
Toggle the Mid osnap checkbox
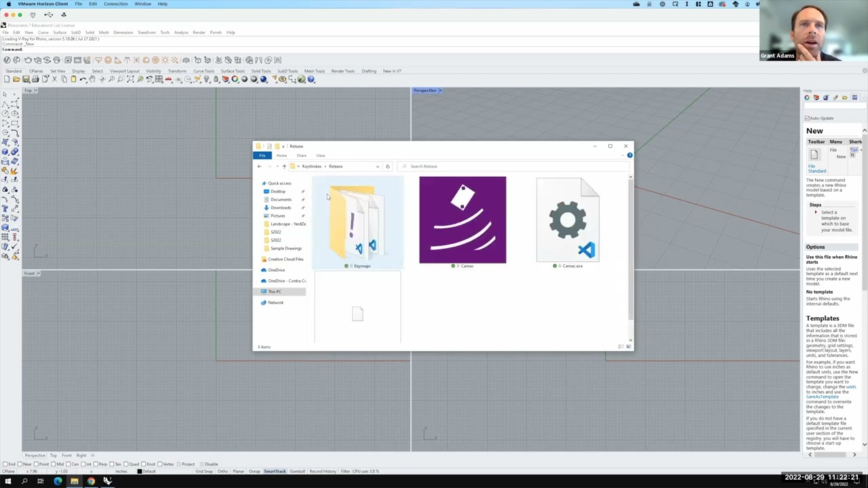[54, 464]
